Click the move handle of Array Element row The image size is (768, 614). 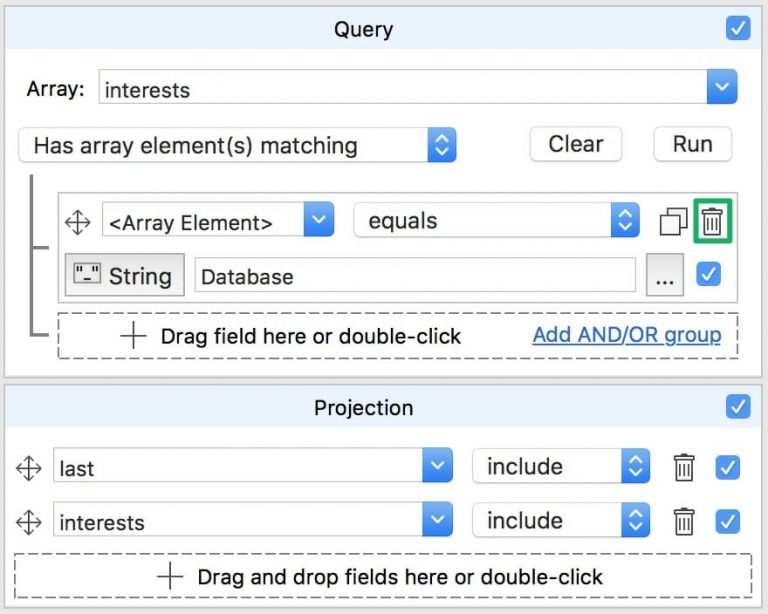tap(77, 222)
